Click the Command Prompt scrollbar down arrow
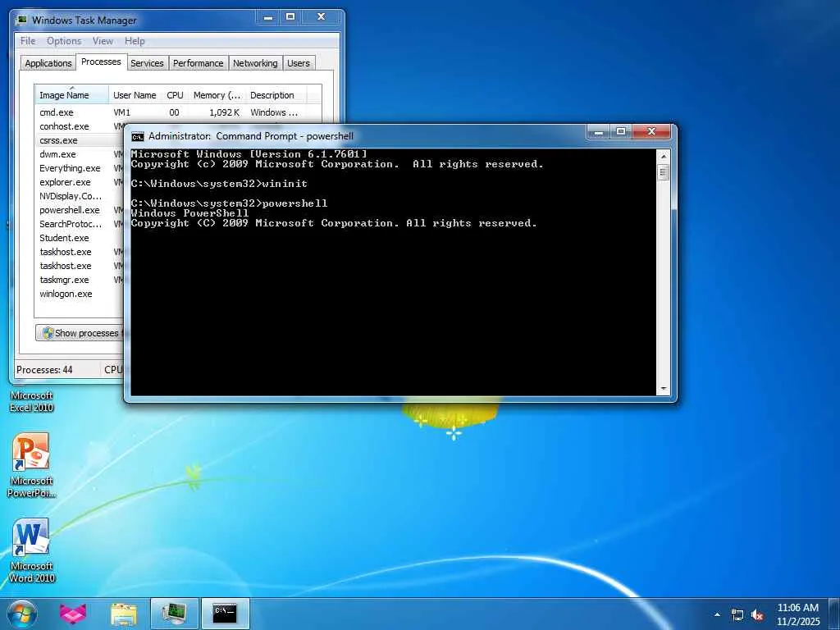The height and width of the screenshot is (630, 840). point(663,388)
